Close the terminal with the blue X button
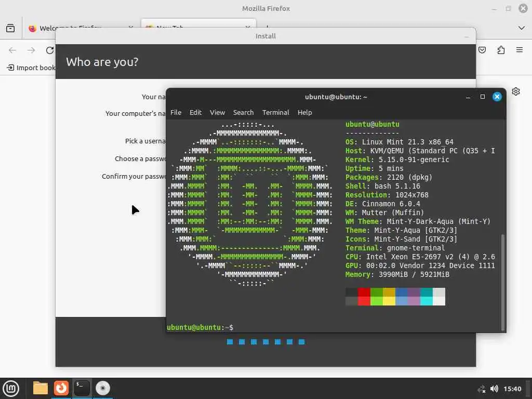 [497, 97]
